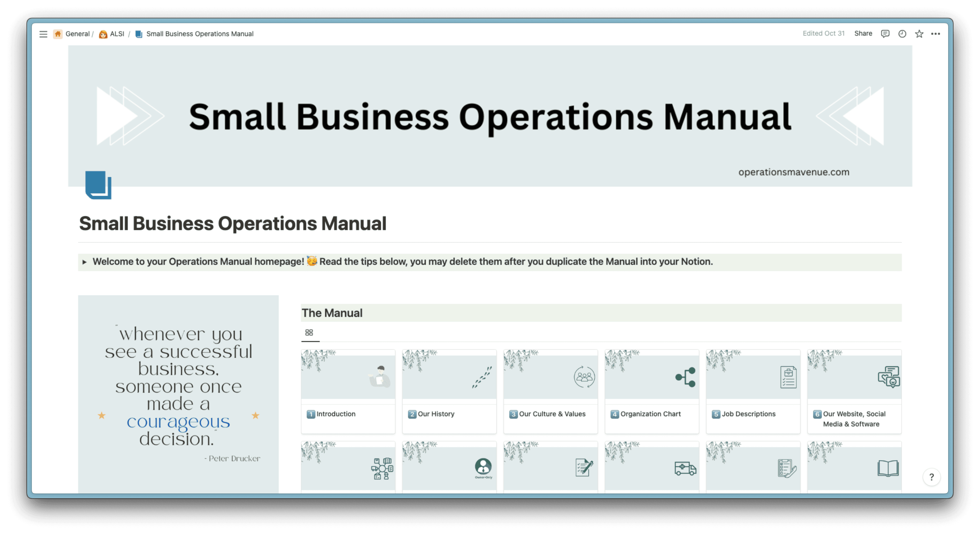Click the Share button
This screenshot has height=534, width=980.
pos(863,34)
